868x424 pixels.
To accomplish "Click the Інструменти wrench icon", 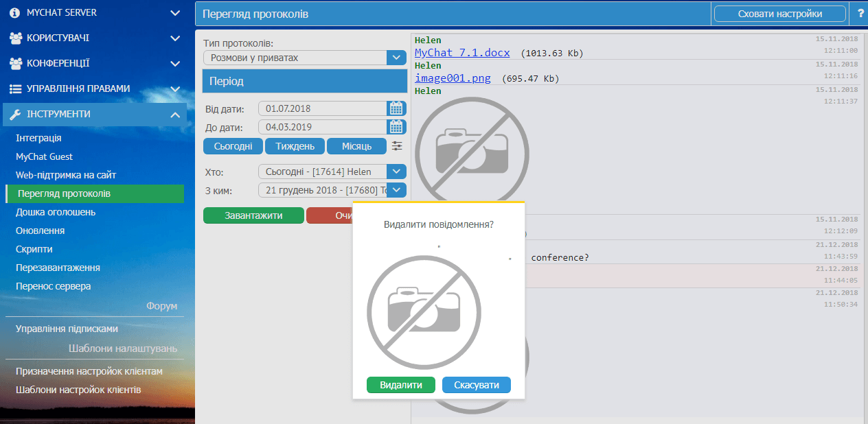I will pyautogui.click(x=15, y=115).
